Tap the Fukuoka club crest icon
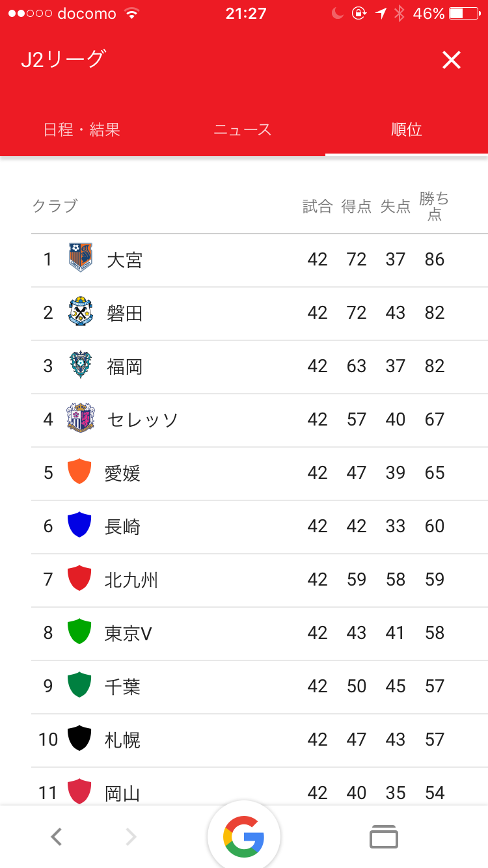Image resolution: width=488 pixels, height=868 pixels. click(81, 366)
